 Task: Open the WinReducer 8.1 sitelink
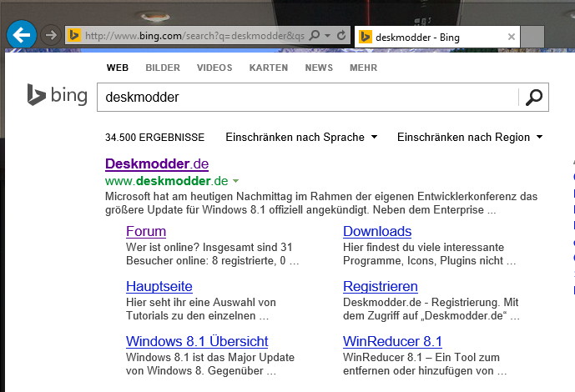tap(392, 341)
